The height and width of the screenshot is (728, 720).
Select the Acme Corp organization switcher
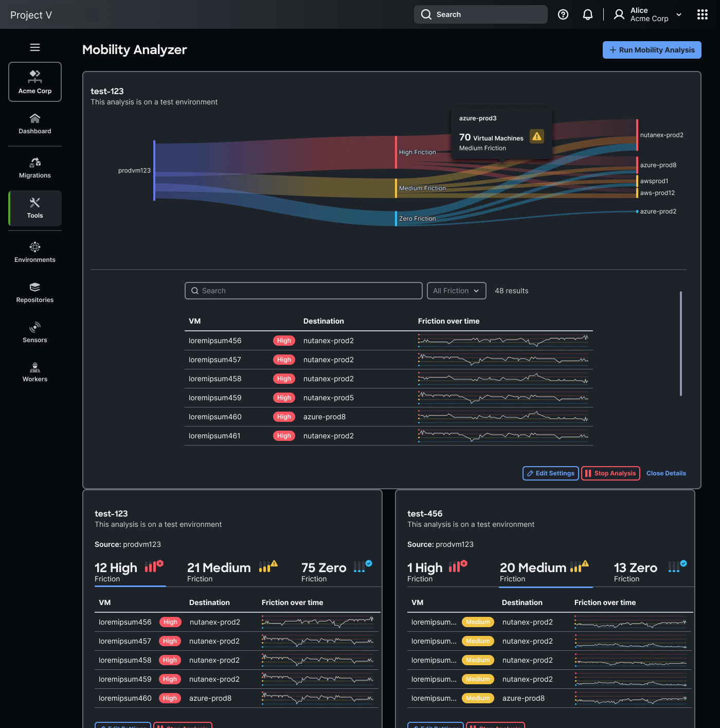pyautogui.click(x=35, y=82)
